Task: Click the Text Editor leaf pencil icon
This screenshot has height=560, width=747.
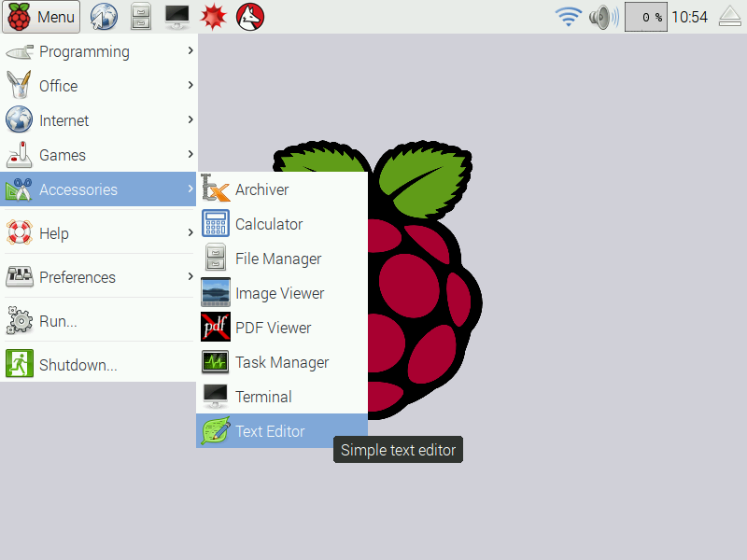Action: point(216,430)
